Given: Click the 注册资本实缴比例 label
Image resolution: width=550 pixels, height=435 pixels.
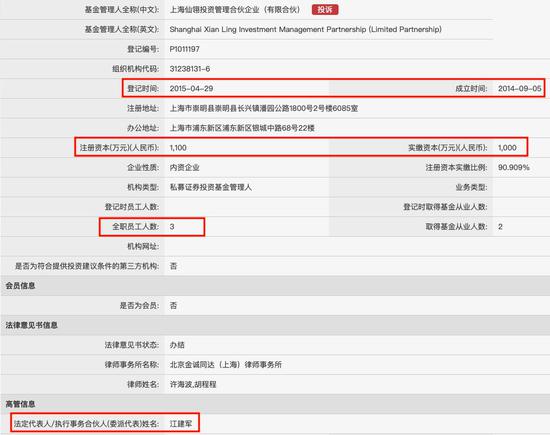Looking at the screenshot, I should (x=457, y=167).
